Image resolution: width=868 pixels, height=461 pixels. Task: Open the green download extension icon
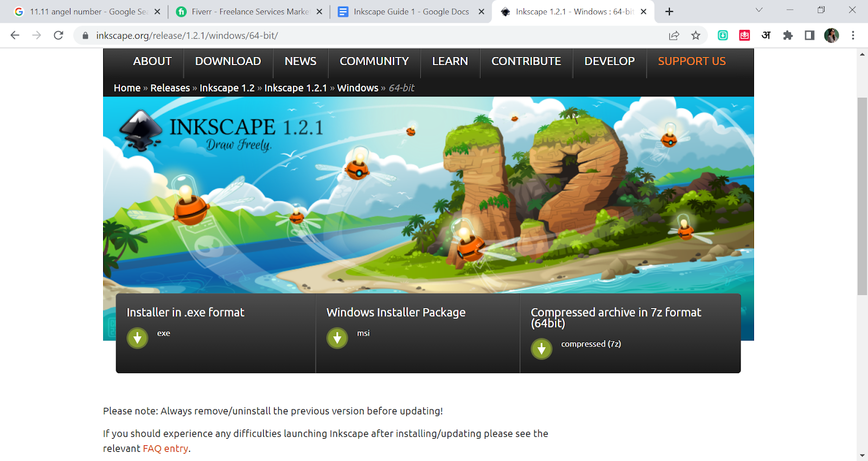(723, 35)
